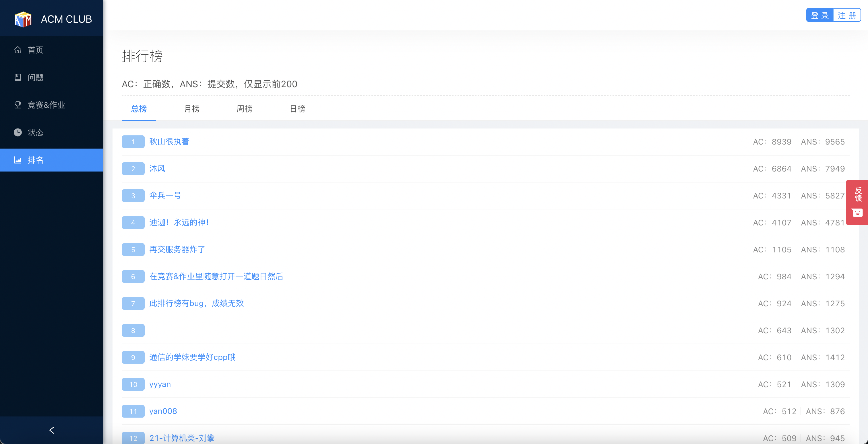Click the book icon beside 问题

[x=18, y=77]
